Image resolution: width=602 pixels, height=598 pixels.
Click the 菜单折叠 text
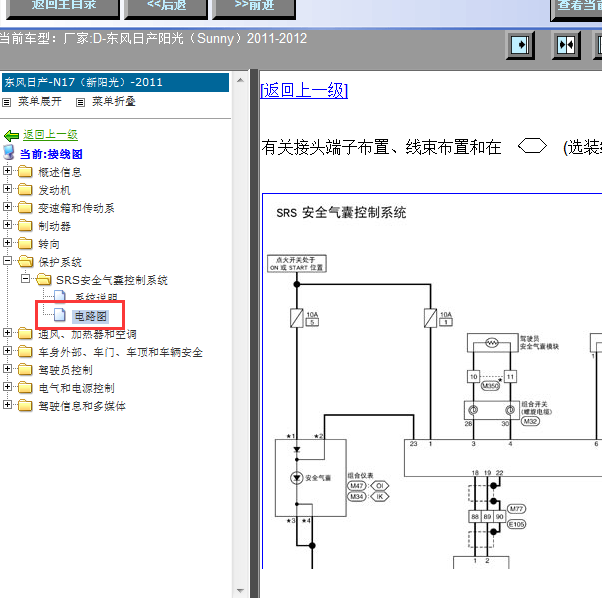tap(114, 101)
